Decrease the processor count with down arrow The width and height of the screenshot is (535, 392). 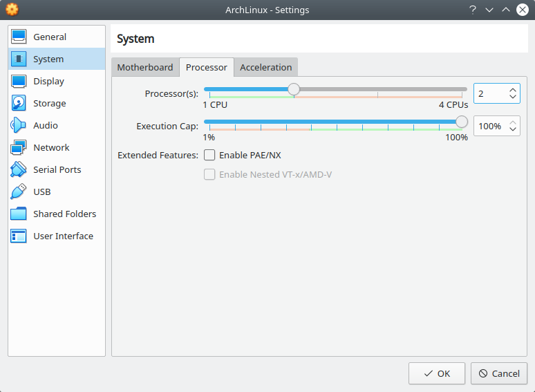point(512,97)
